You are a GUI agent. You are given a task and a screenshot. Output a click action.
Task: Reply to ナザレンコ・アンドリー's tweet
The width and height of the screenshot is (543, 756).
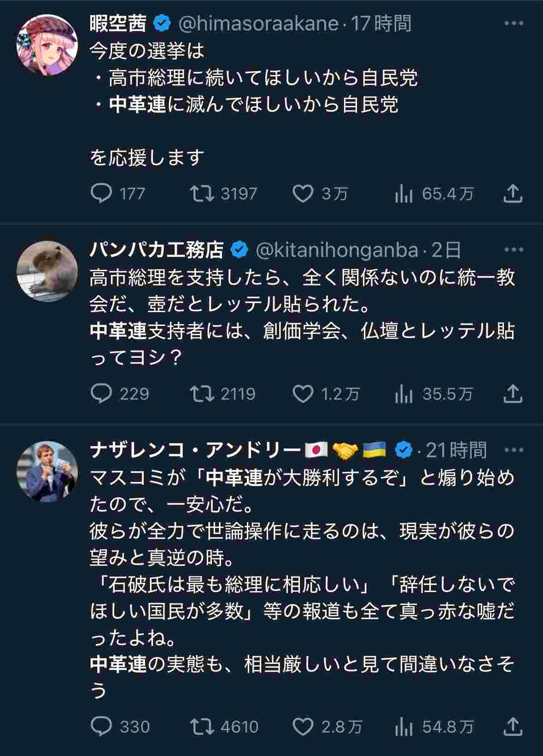coord(101,727)
